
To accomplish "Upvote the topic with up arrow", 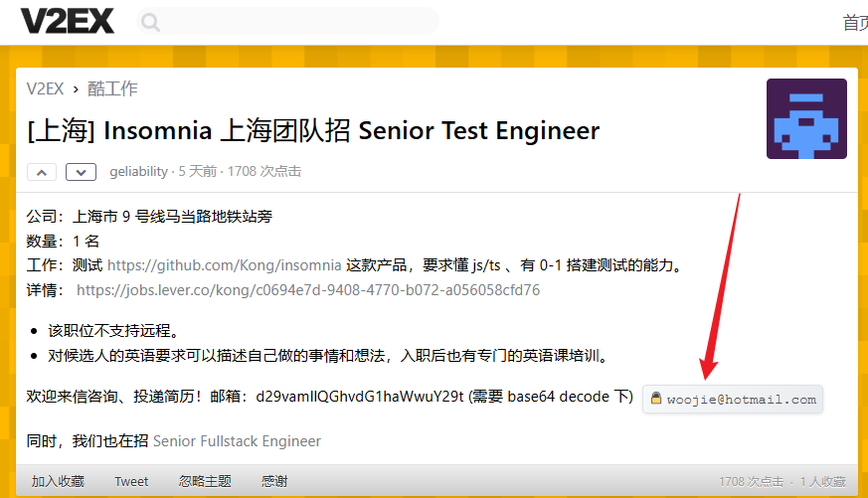I will pos(42,172).
